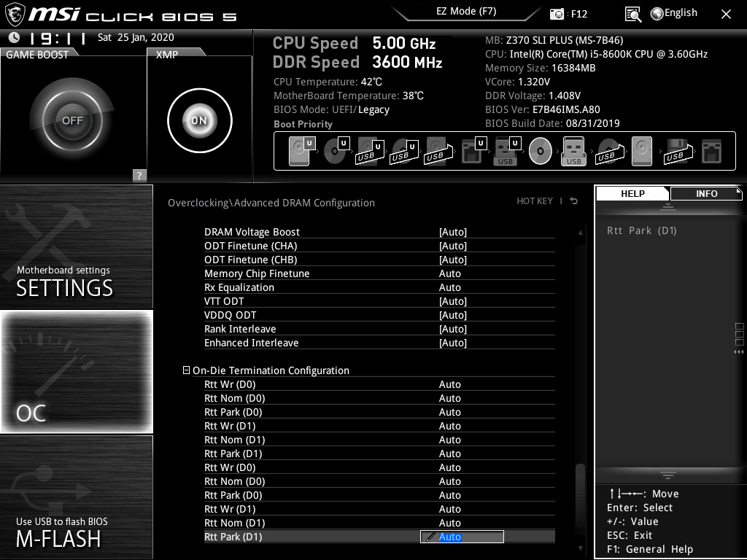Select the UEFI floppy boot device icon
Image resolution: width=747 pixels, height=560 pixels.
tap(473, 152)
